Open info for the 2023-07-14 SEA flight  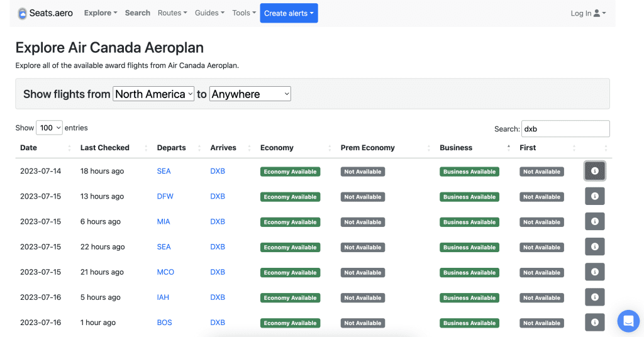594,171
